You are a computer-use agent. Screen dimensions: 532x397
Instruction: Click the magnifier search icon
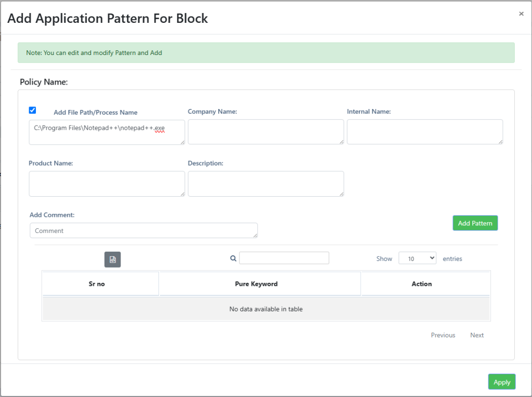coord(233,258)
